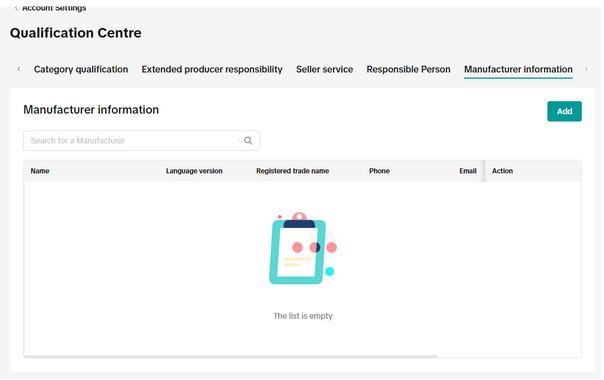
Task: Click the right tab-scroll arrow
Action: point(586,69)
